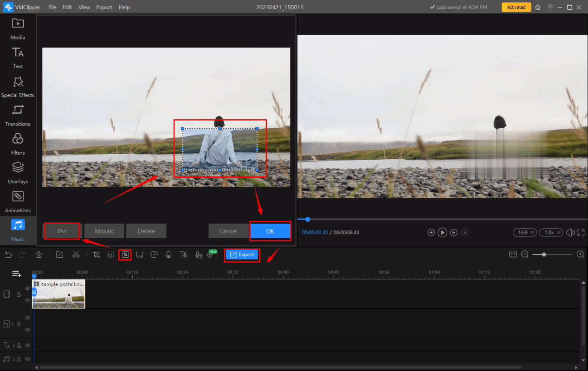The image size is (588, 371).
Task: Open the voice recording microphone tool
Action: click(x=168, y=254)
